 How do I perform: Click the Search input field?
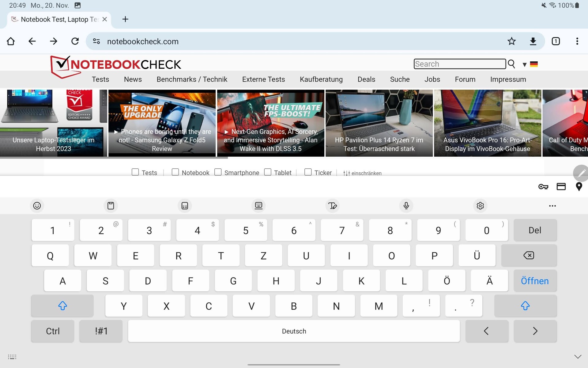pos(459,64)
